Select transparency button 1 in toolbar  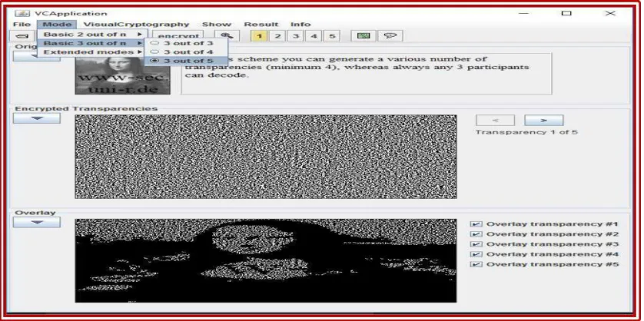259,36
